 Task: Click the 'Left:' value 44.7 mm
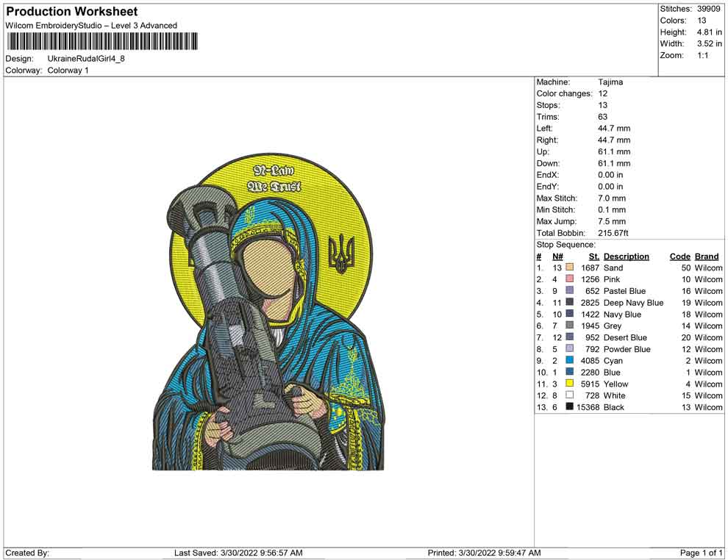(x=614, y=129)
